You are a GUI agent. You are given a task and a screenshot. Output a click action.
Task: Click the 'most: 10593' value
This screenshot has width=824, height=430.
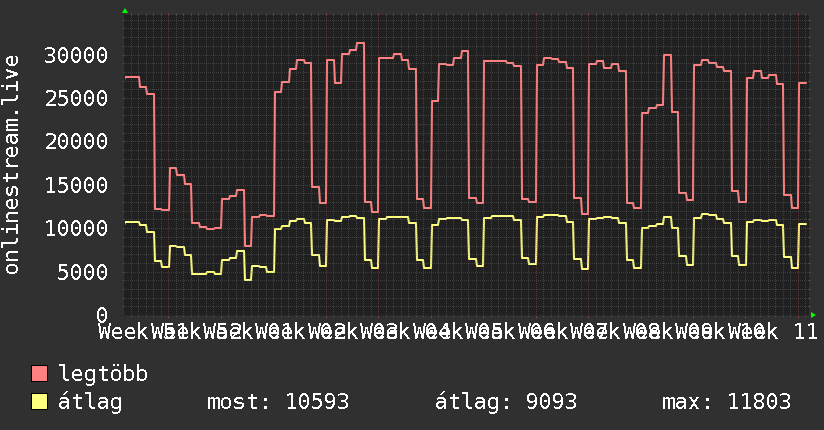coord(278,402)
